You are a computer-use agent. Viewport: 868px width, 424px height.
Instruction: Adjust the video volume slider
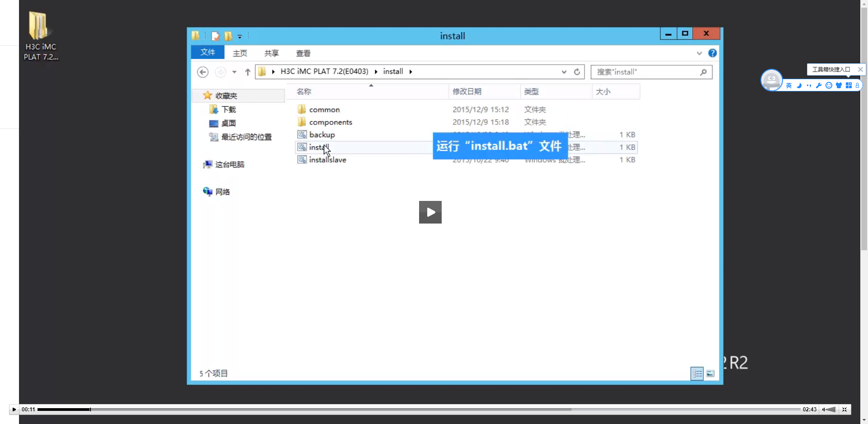[830, 410]
